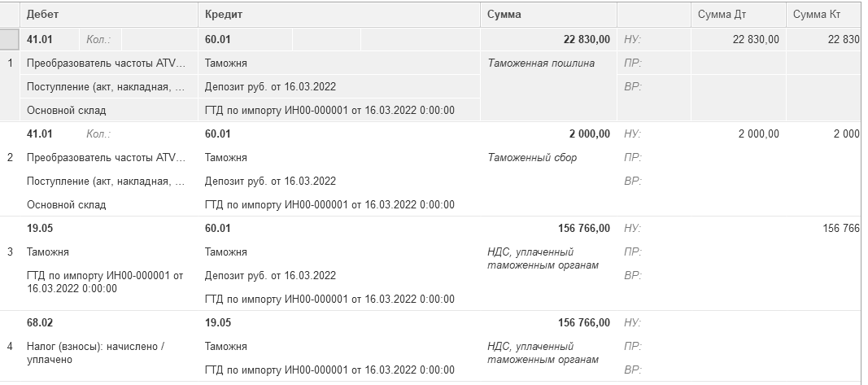The height and width of the screenshot is (385, 868).
Task: Click the НУ label in row 2
Action: coord(631,133)
